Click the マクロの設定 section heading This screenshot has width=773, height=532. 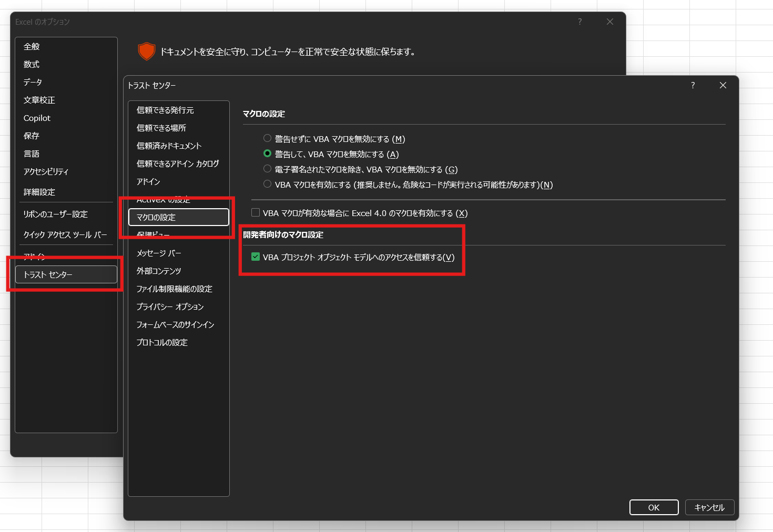tap(264, 114)
